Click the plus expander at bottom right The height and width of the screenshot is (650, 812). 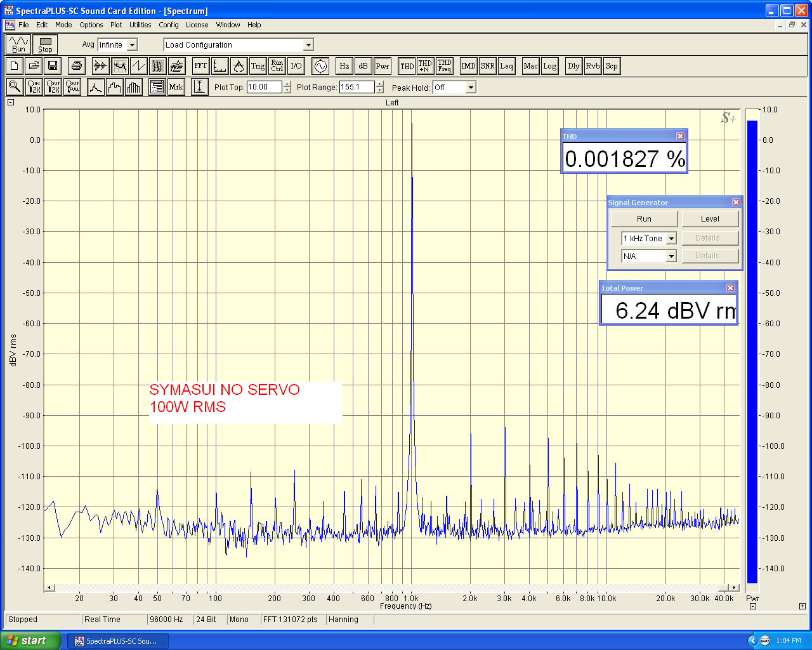click(x=802, y=606)
